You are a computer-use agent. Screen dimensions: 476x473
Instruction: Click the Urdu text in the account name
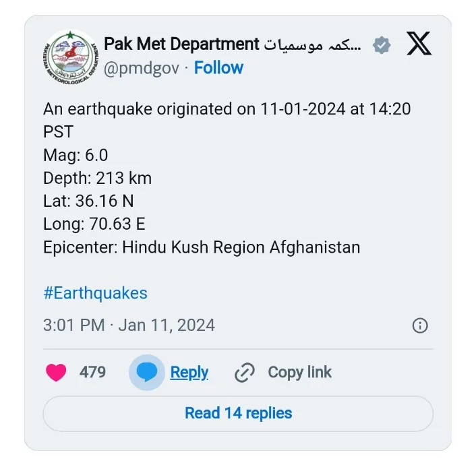pos(312,45)
